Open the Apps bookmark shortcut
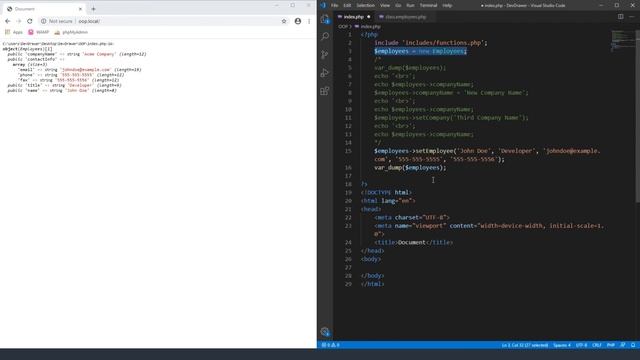 (x=14, y=32)
